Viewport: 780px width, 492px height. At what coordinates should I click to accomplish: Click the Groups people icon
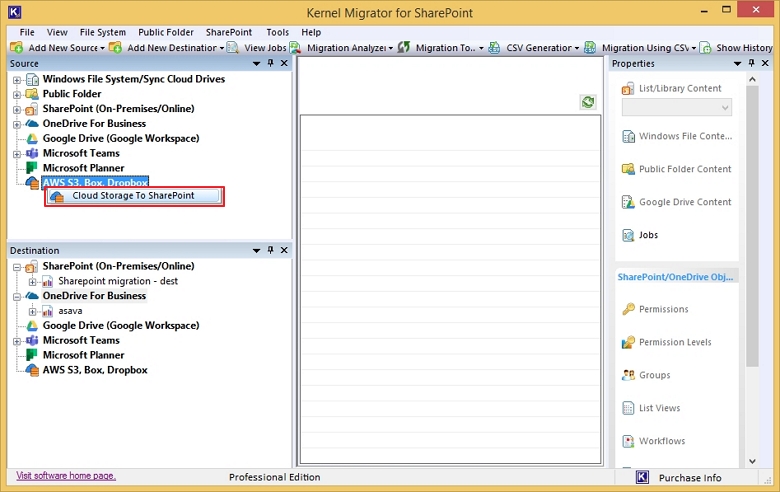click(x=628, y=375)
